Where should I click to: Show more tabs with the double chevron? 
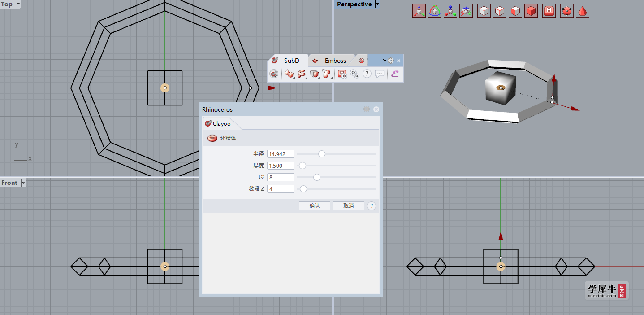(x=384, y=61)
